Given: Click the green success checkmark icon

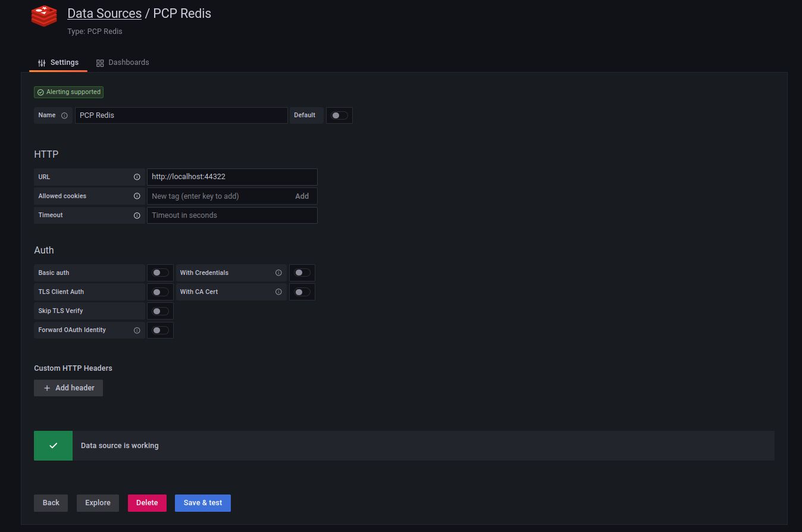Looking at the screenshot, I should (x=53, y=446).
